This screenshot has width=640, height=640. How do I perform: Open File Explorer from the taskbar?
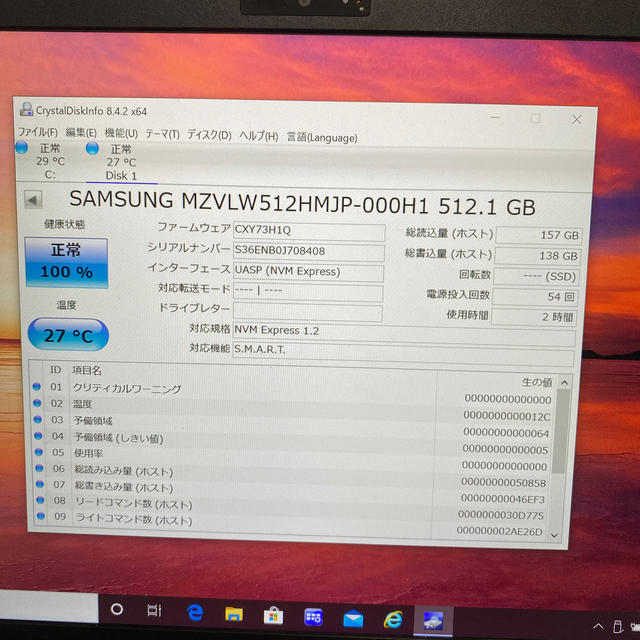click(234, 614)
